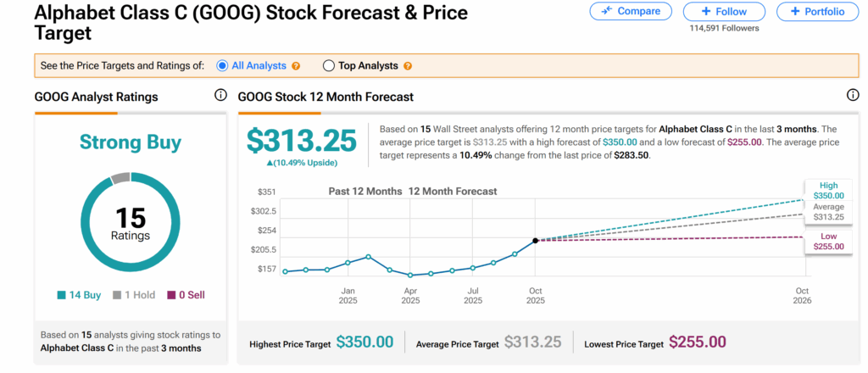Click the teal 14 Buy legend square
The height and width of the screenshot is (373, 868).
(x=62, y=296)
